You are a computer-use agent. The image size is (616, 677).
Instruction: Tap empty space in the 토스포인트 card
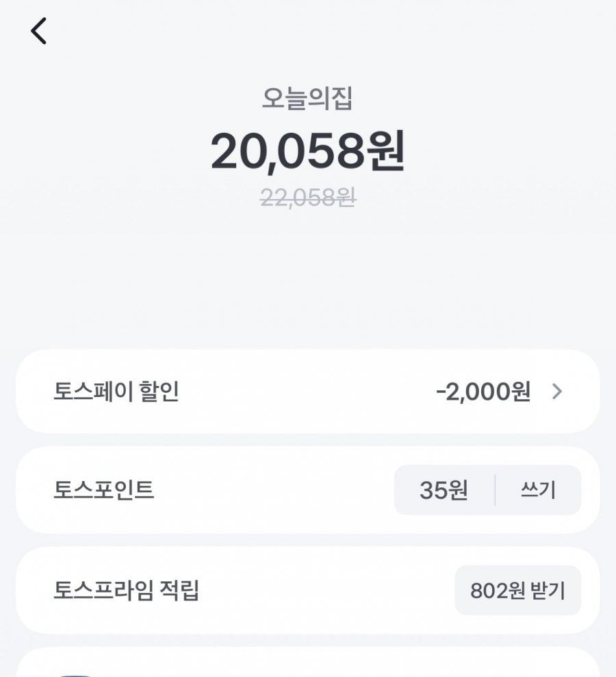(272, 490)
